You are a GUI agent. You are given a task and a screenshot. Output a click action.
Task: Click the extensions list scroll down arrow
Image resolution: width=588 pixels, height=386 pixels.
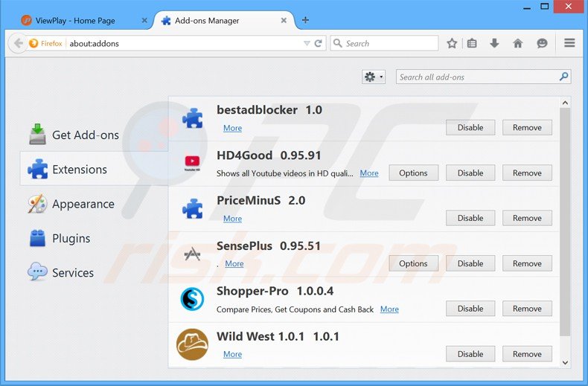pyautogui.click(x=565, y=362)
